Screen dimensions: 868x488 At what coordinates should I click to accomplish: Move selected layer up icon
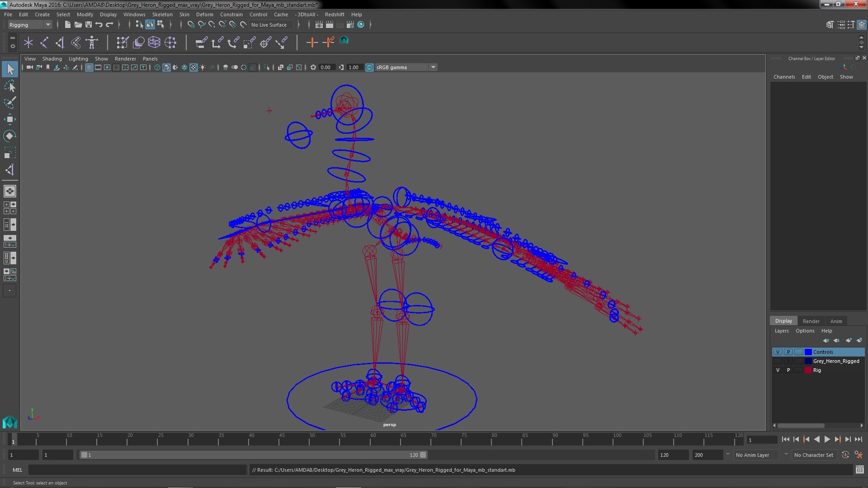tap(826, 340)
